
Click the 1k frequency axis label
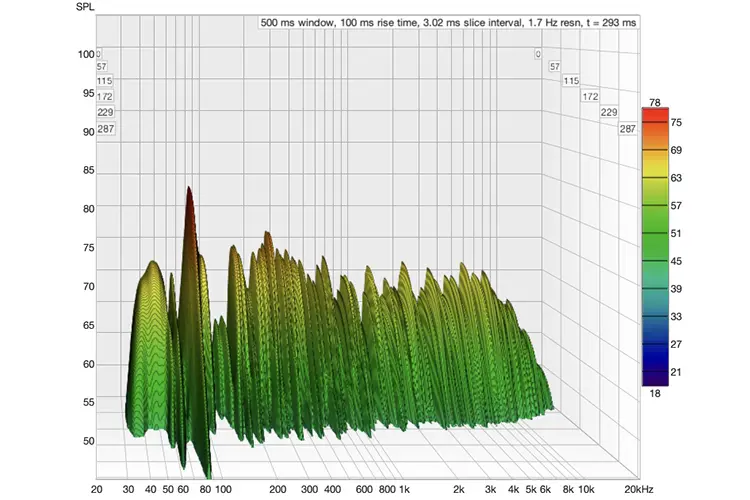[404, 489]
